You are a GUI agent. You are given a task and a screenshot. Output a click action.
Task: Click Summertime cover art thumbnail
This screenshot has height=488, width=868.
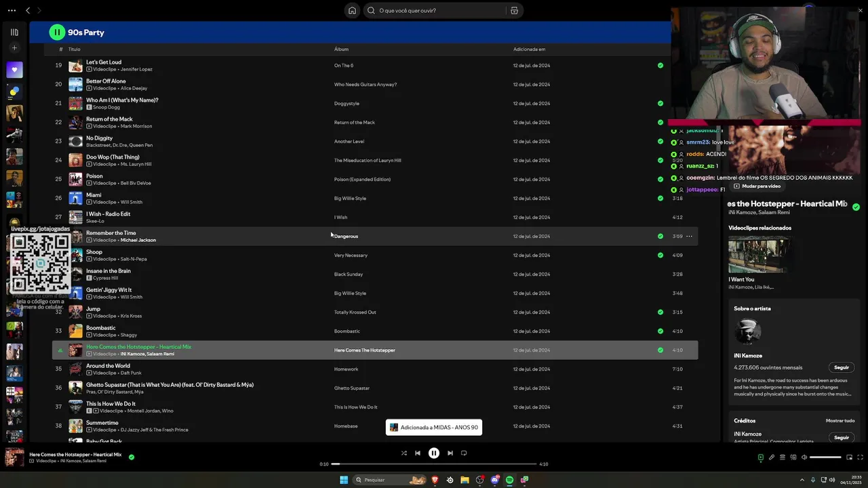[75, 426]
